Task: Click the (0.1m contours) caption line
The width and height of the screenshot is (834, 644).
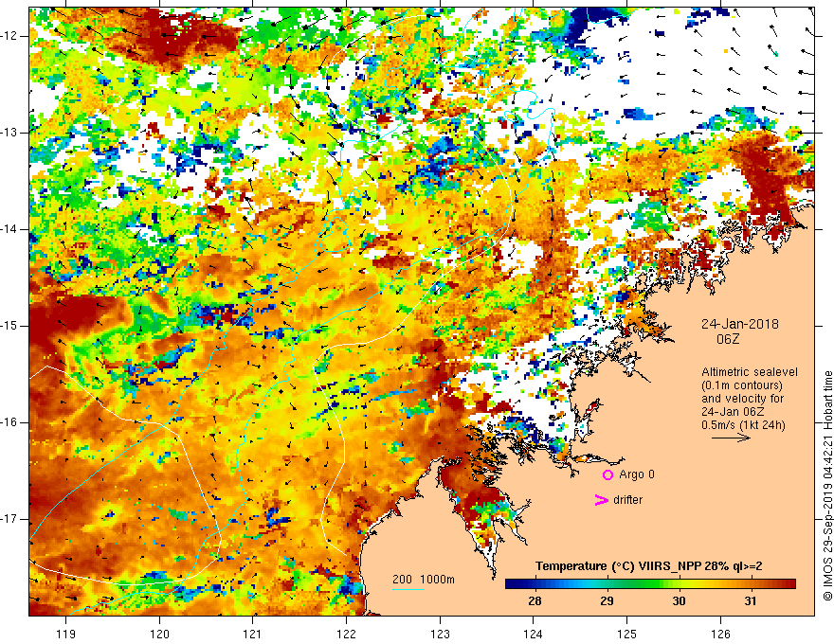Action: [742, 385]
